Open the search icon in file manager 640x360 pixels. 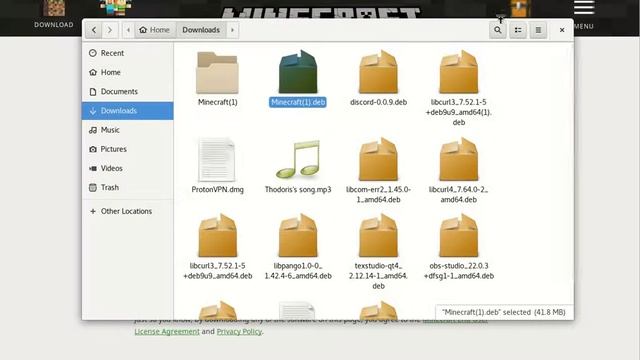[498, 30]
